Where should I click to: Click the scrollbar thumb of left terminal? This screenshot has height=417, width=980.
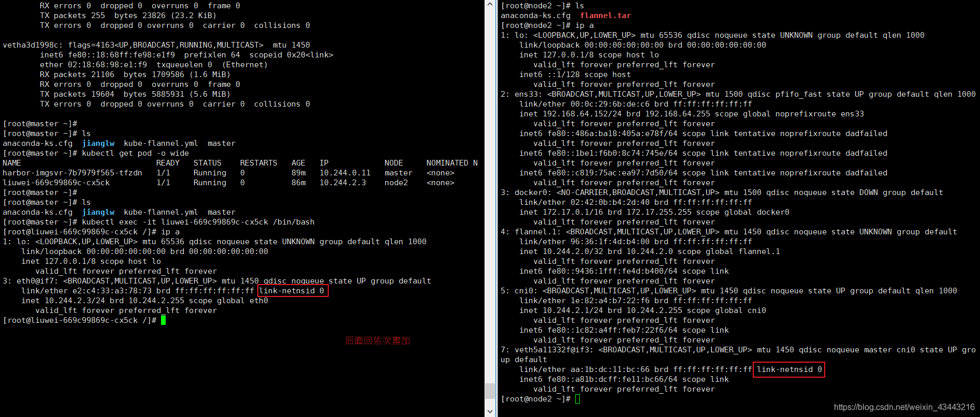490,391
